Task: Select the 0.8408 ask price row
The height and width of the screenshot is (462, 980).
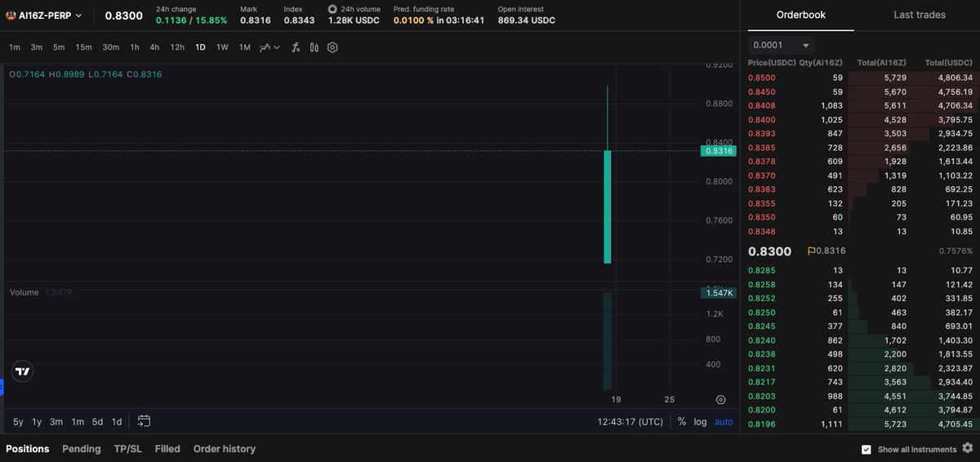Action: click(860, 105)
